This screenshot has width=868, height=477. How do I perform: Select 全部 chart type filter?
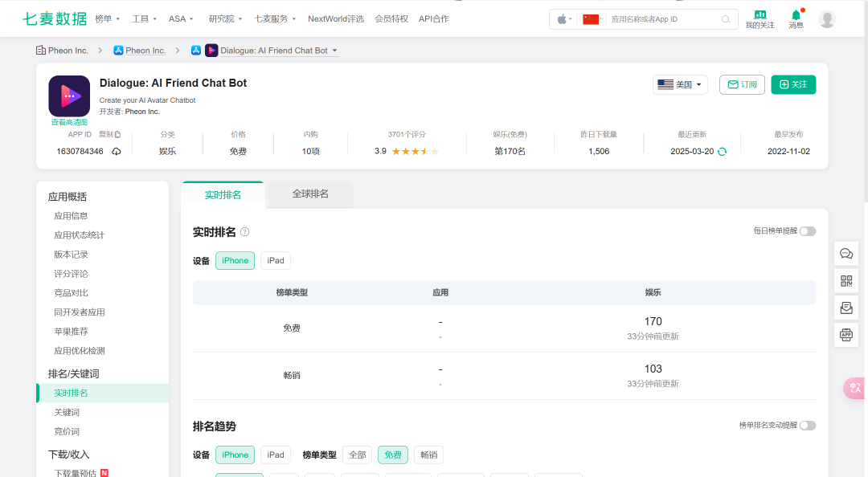[357, 455]
